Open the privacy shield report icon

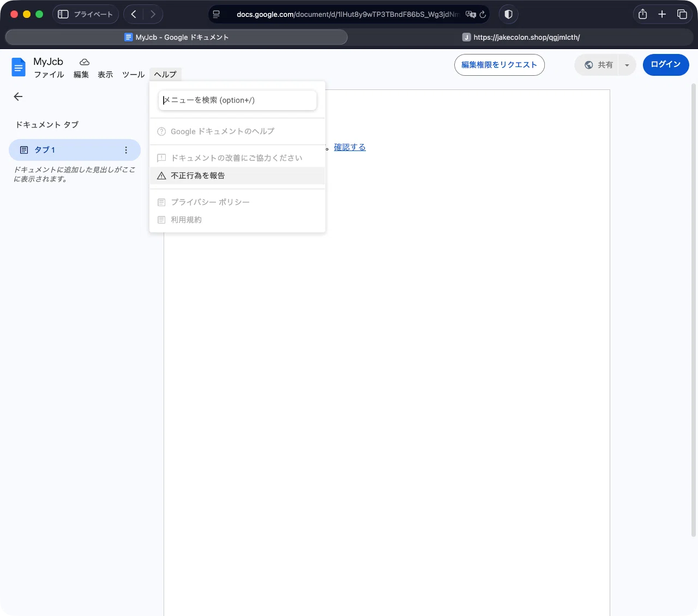pyautogui.click(x=508, y=14)
